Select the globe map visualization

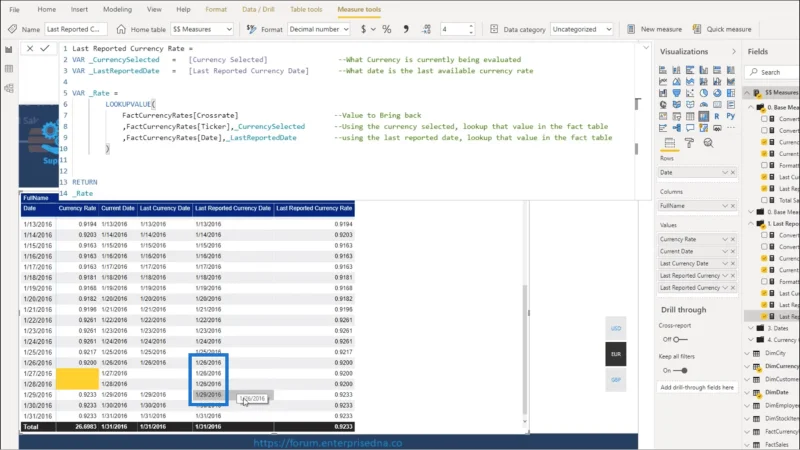click(663, 105)
